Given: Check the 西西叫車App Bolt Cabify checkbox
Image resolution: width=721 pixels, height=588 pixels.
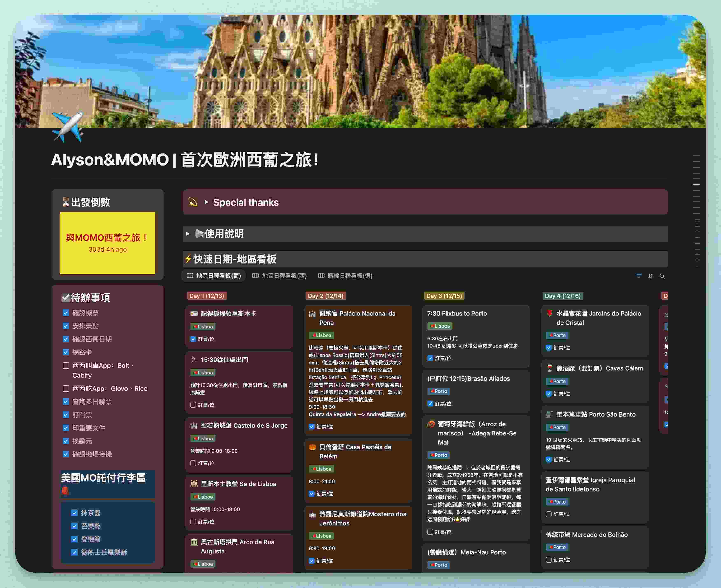Looking at the screenshot, I should coord(66,366).
